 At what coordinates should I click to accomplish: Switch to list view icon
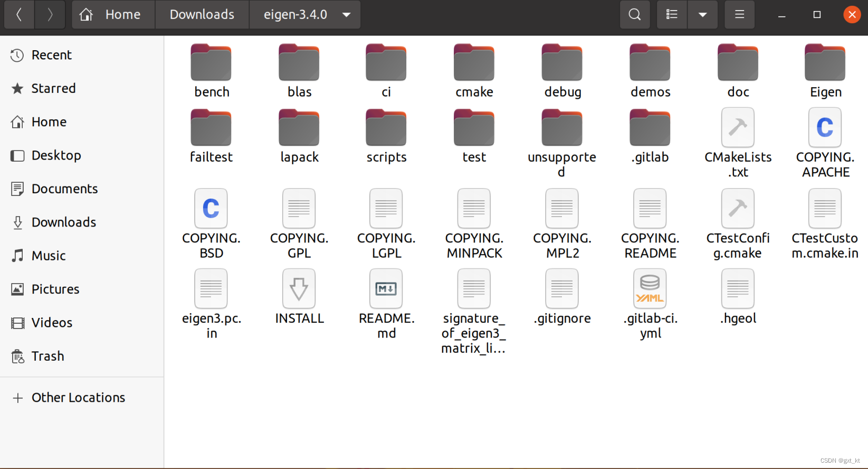(672, 14)
